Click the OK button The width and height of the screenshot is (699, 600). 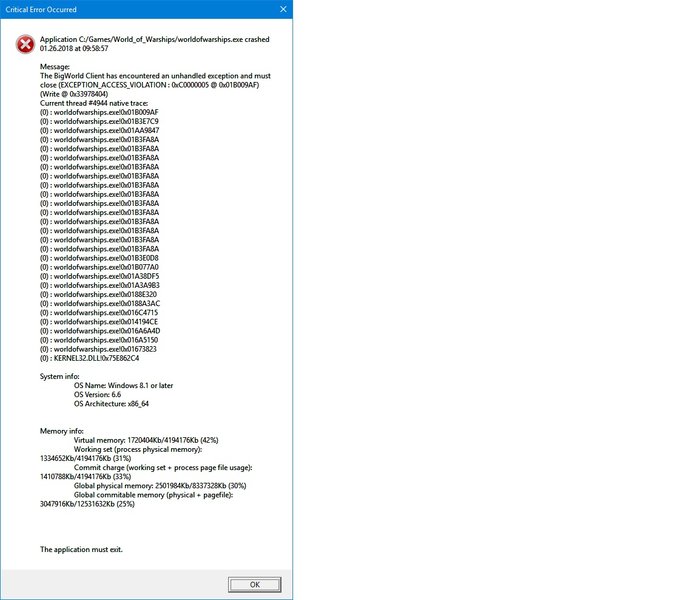click(255, 584)
